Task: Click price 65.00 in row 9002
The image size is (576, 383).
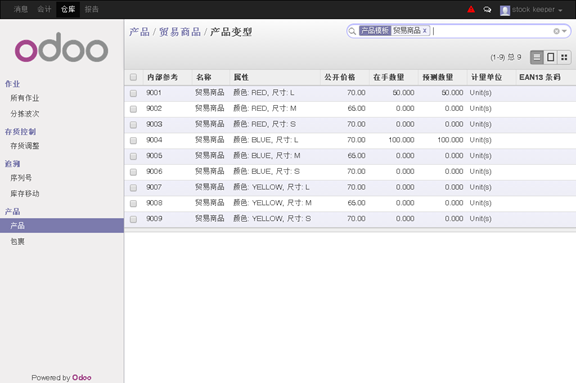Action: click(356, 108)
